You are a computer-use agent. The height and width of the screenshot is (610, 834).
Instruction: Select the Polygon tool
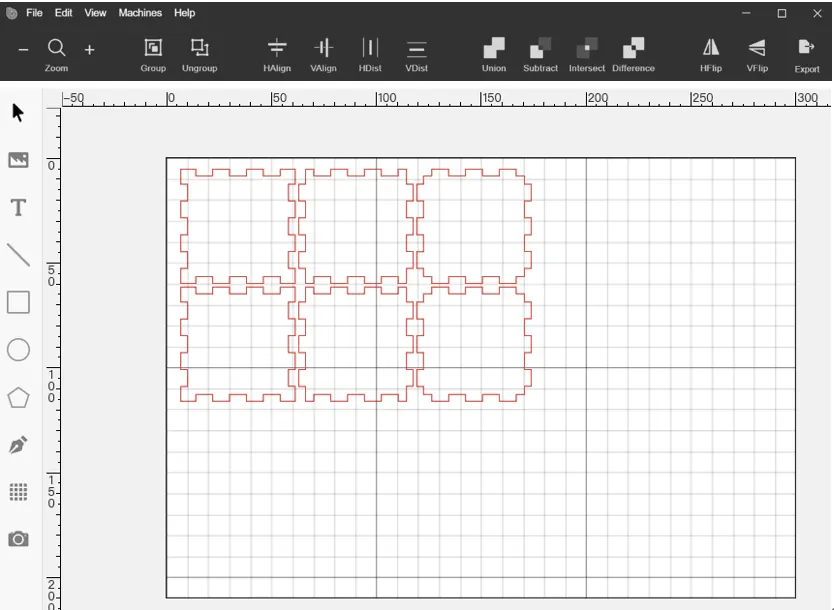click(x=18, y=397)
